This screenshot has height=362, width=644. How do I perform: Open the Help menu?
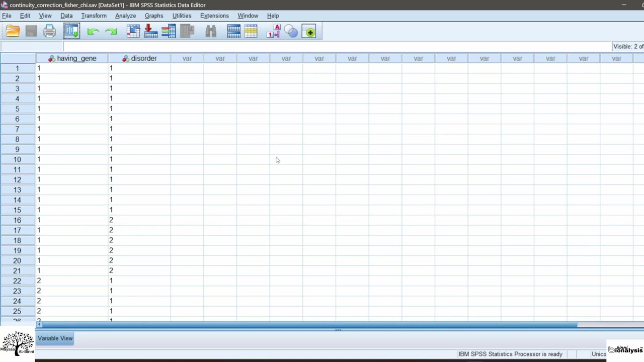273,16
